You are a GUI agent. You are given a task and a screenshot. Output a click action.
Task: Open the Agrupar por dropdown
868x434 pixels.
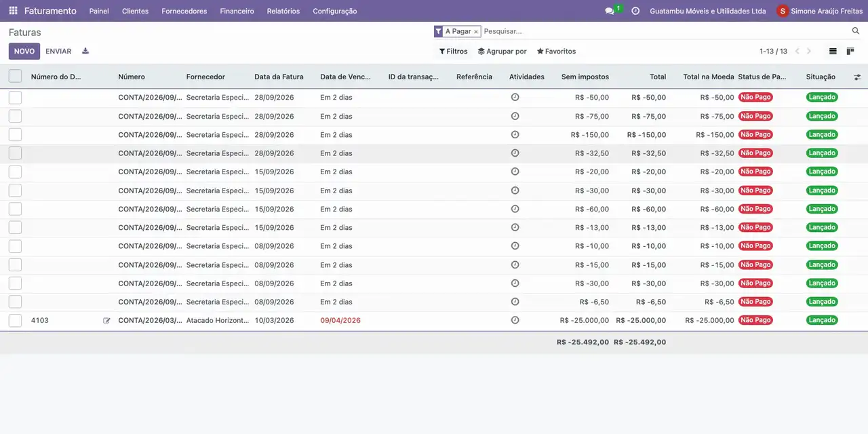click(502, 52)
